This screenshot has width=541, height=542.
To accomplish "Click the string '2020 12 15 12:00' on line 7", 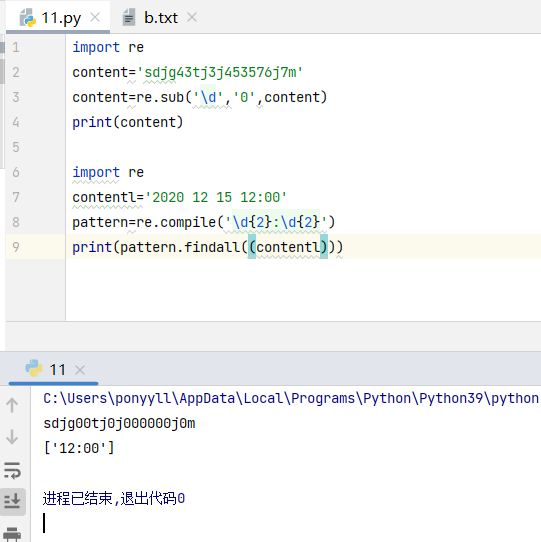I will tap(216, 197).
